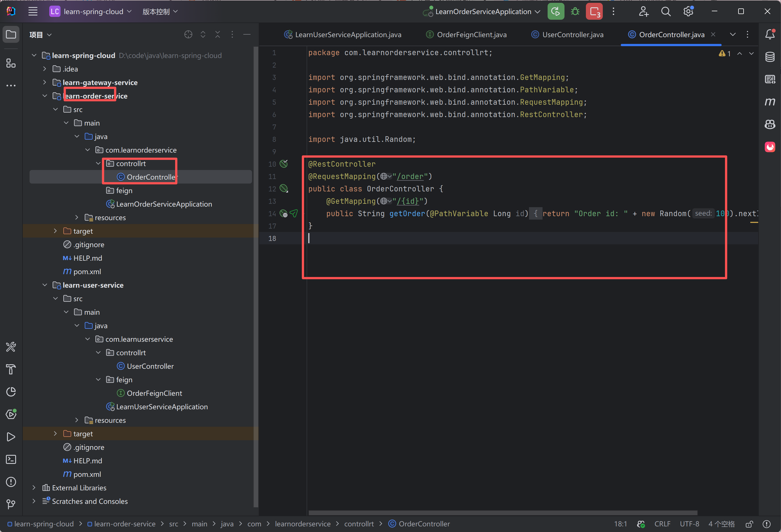781x532 pixels.
Task: Open the Run tool window
Action: click(x=11, y=437)
